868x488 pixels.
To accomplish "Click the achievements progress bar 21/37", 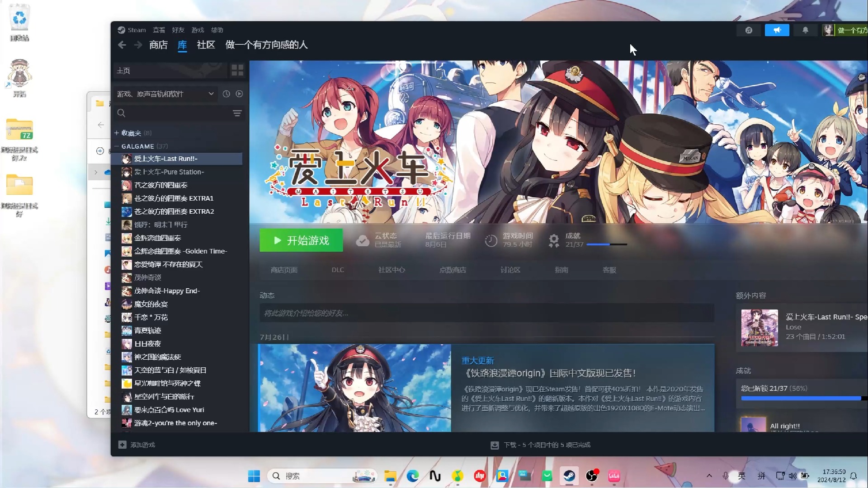I will [606, 244].
